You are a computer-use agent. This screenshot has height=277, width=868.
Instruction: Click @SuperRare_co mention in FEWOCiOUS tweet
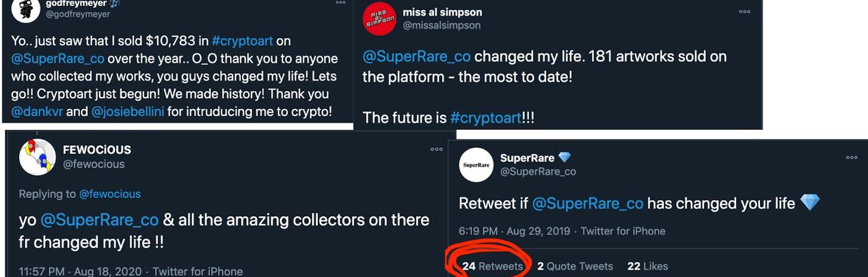[99, 220]
